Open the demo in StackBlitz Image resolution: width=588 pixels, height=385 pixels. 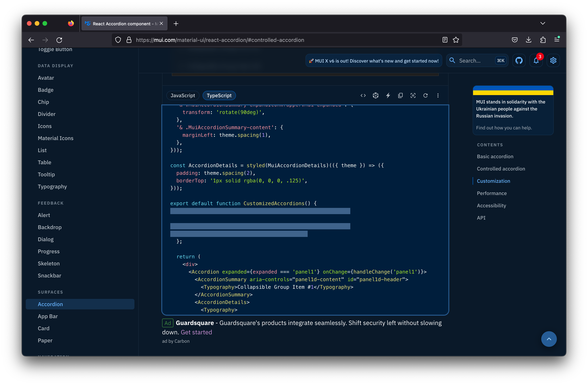pos(388,95)
